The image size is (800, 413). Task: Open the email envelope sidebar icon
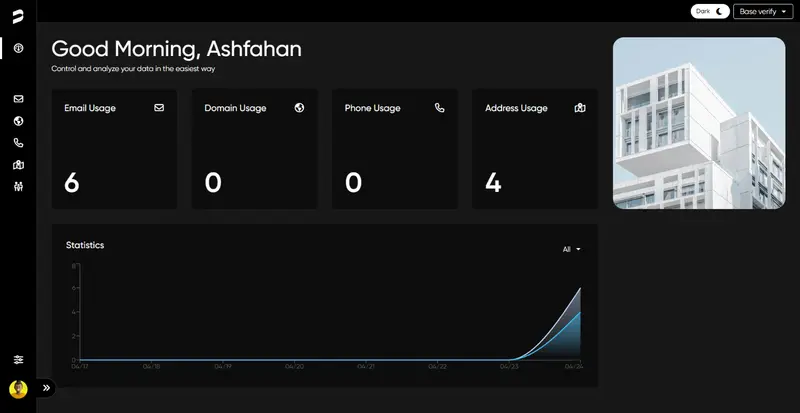[x=18, y=99]
